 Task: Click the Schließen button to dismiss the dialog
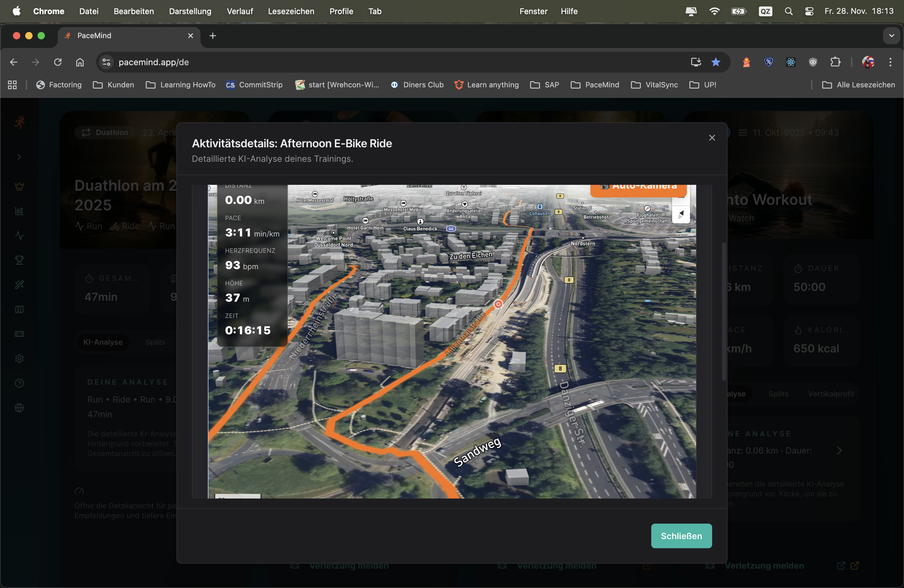coord(681,536)
